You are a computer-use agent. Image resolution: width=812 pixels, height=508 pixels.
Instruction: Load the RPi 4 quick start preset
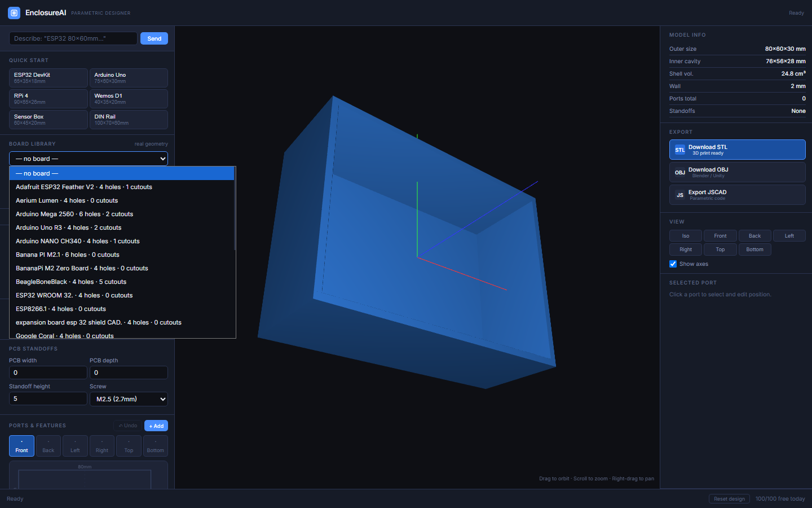click(48, 99)
